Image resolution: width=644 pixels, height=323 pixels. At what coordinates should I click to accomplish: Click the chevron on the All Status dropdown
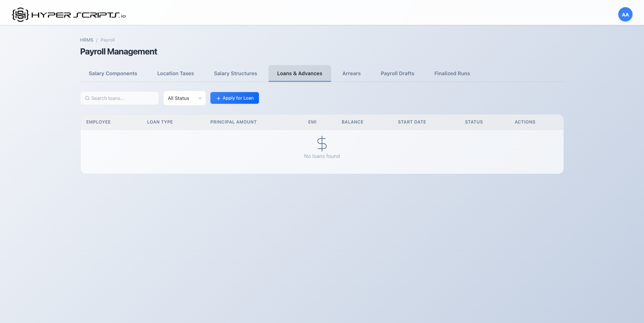[199, 98]
